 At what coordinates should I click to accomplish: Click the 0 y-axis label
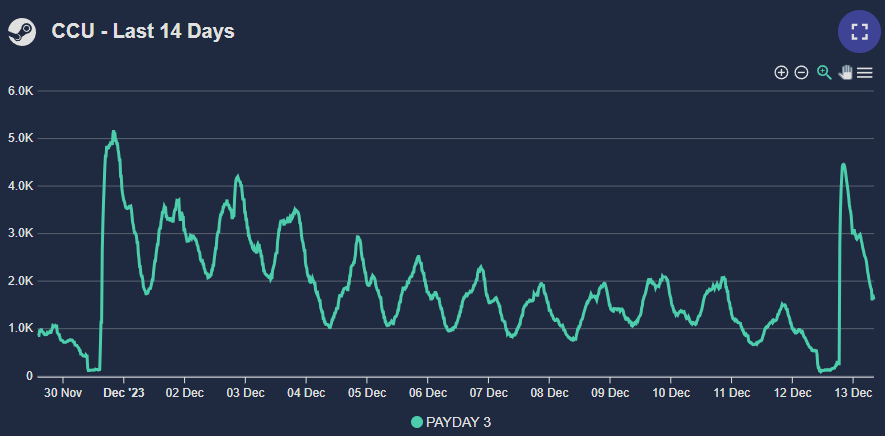click(x=31, y=376)
